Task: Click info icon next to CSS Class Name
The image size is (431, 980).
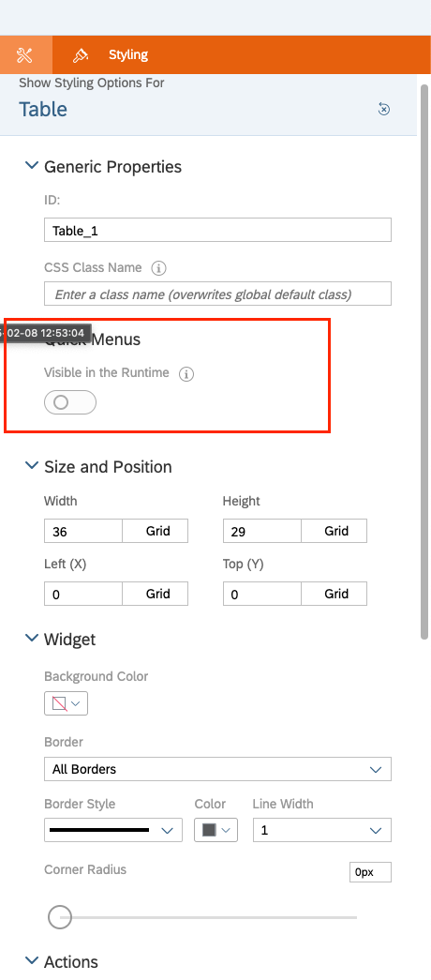Action: (158, 268)
